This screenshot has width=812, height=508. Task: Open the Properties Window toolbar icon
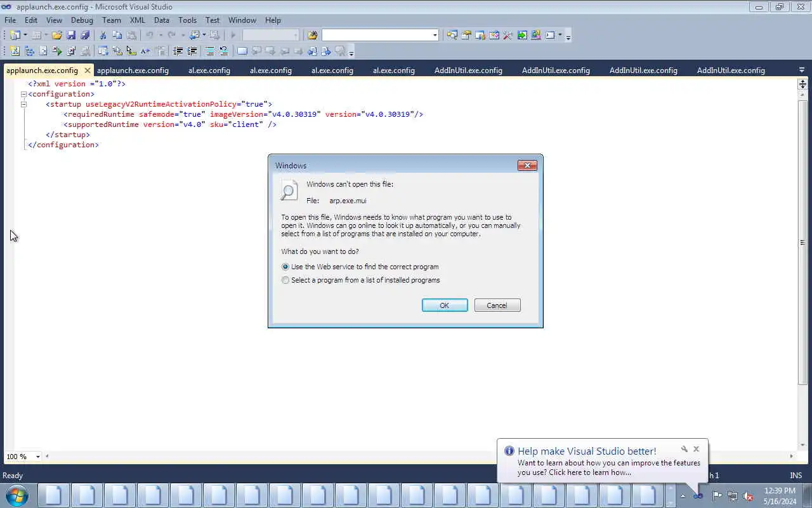click(466, 35)
